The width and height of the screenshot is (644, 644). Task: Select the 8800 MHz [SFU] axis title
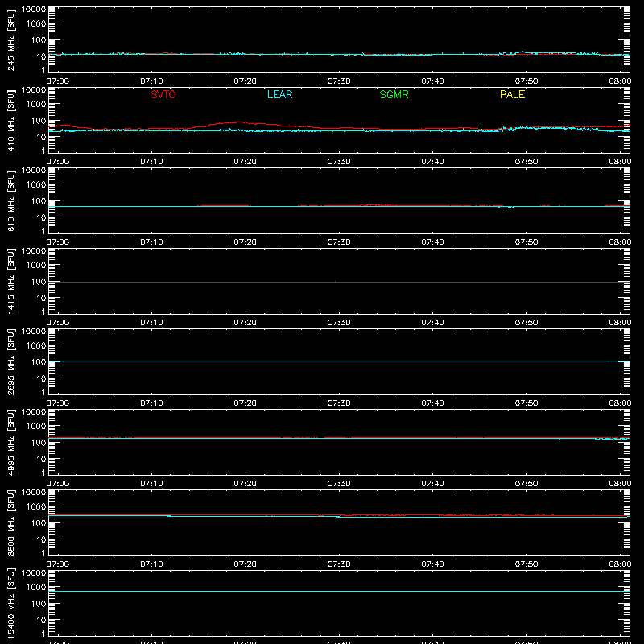(x=11, y=522)
